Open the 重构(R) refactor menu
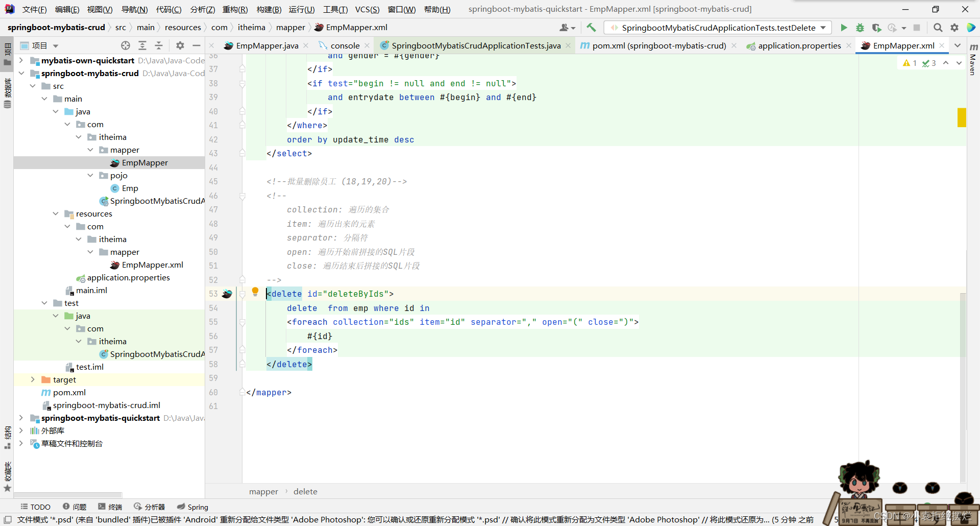This screenshot has width=980, height=526. (x=235, y=9)
